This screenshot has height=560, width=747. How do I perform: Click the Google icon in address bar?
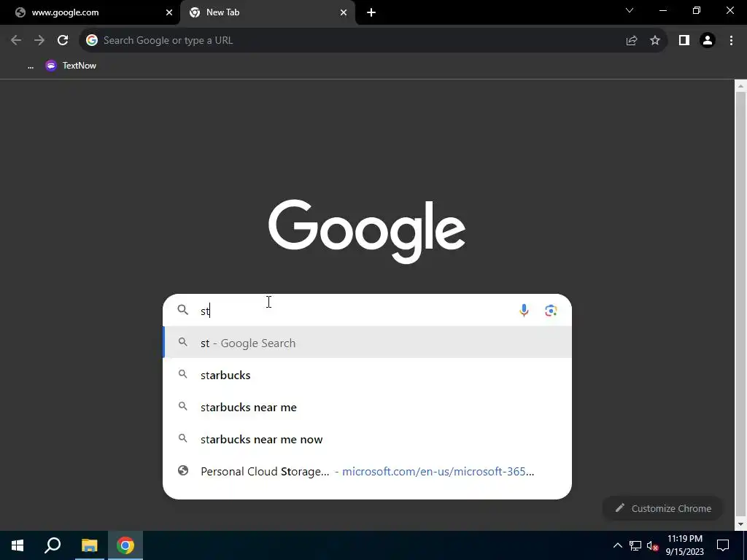pos(92,41)
